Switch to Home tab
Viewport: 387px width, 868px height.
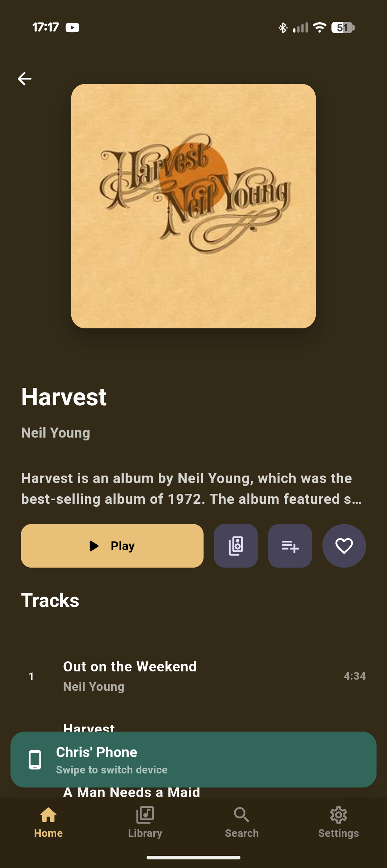point(48,822)
